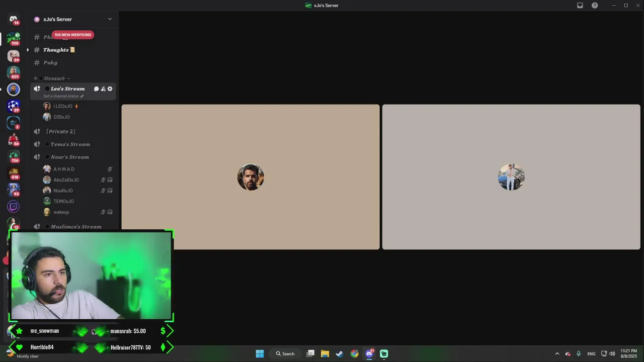644x362 pixels.
Task: Open File Explorer from the taskbar
Action: (x=325, y=353)
